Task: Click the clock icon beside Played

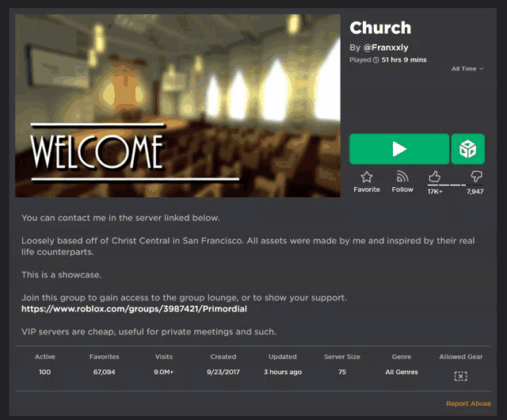Action: 375,60
